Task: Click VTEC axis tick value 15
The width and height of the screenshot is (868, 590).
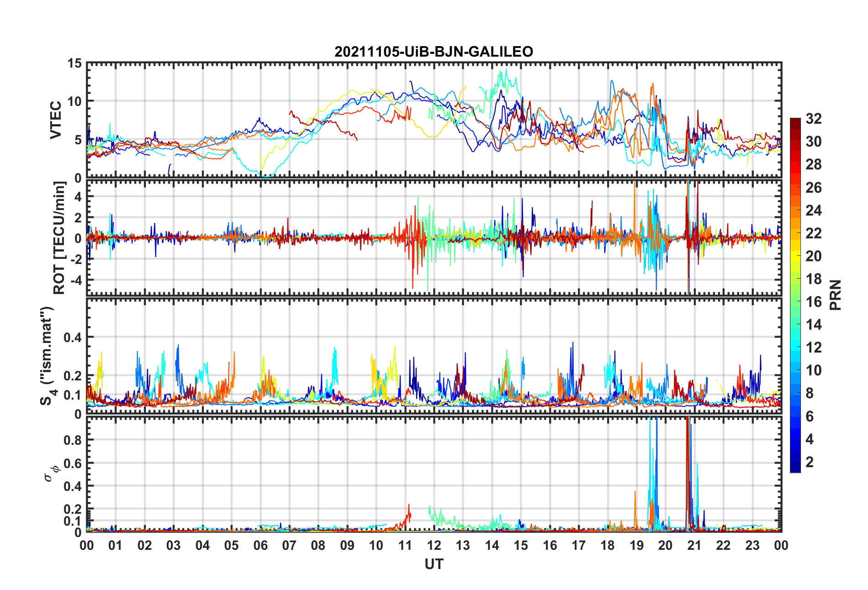Action: click(x=75, y=63)
